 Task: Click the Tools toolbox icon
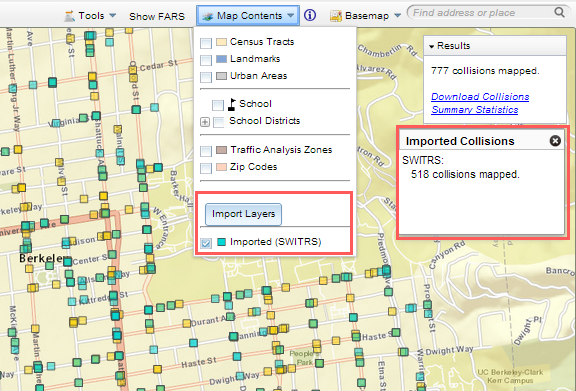pyautogui.click(x=69, y=16)
